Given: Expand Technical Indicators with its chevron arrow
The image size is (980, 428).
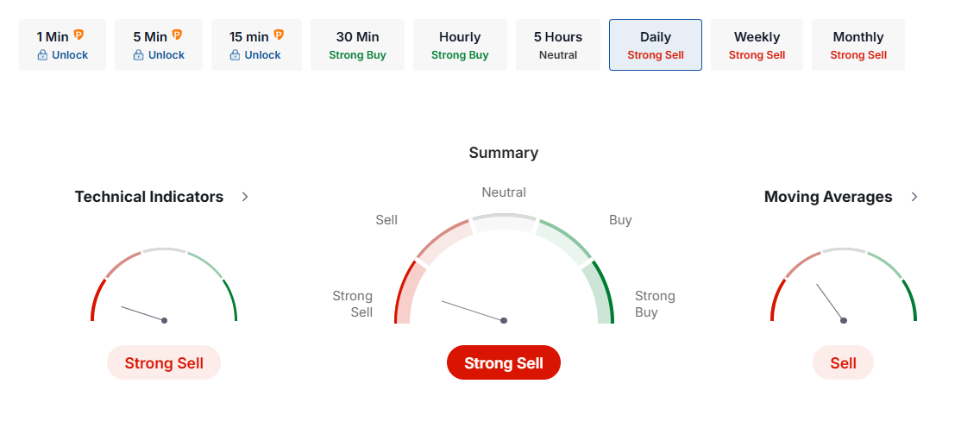Looking at the screenshot, I should tap(245, 197).
